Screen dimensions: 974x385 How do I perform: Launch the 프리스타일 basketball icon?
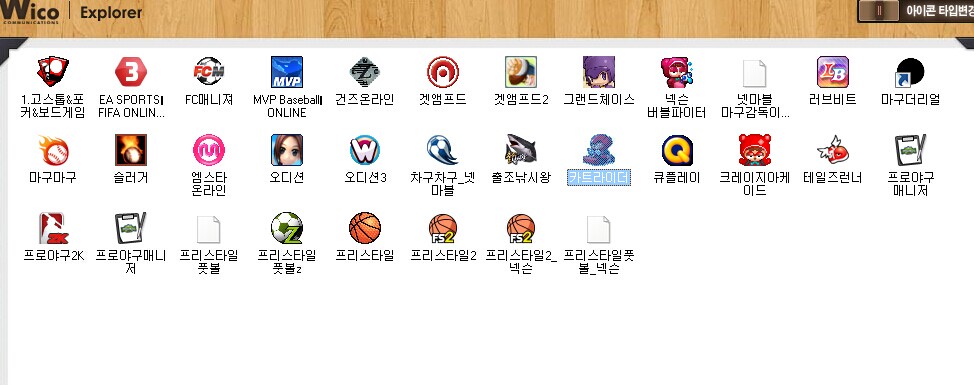tap(365, 228)
